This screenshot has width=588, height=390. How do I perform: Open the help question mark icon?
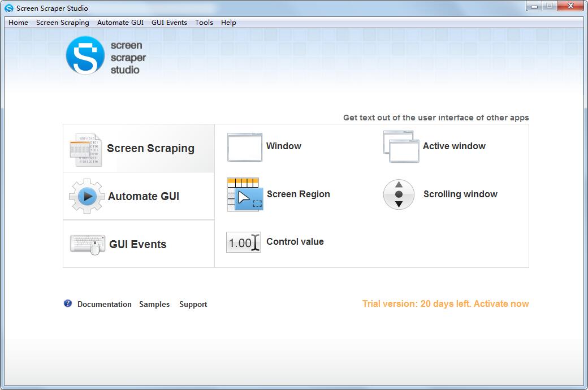(x=67, y=303)
